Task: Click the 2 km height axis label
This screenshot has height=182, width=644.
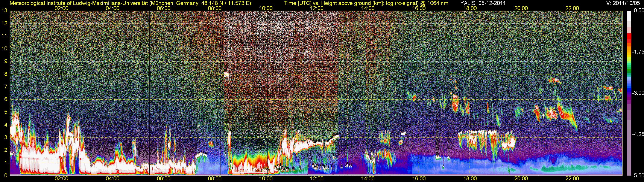Action: tap(6, 150)
